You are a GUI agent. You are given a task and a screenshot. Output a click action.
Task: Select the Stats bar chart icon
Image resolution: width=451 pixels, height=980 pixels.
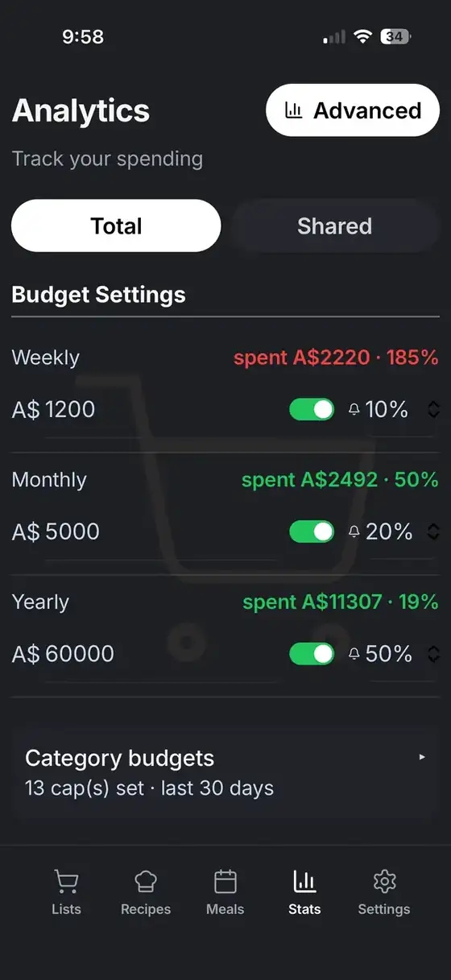point(304,882)
